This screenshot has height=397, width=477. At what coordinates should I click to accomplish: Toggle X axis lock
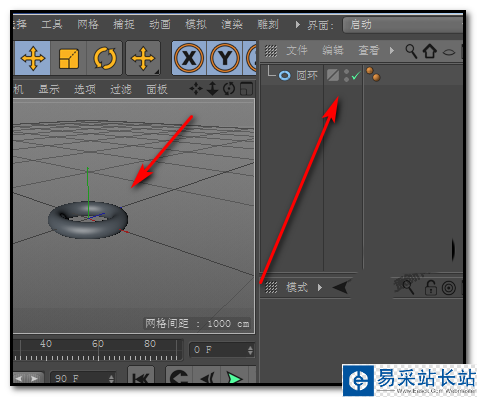(189, 58)
